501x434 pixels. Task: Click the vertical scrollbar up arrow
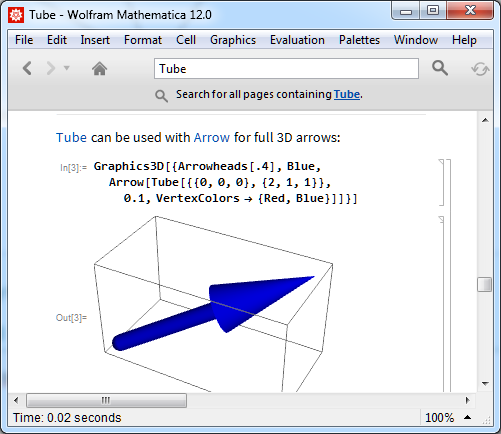(485, 120)
